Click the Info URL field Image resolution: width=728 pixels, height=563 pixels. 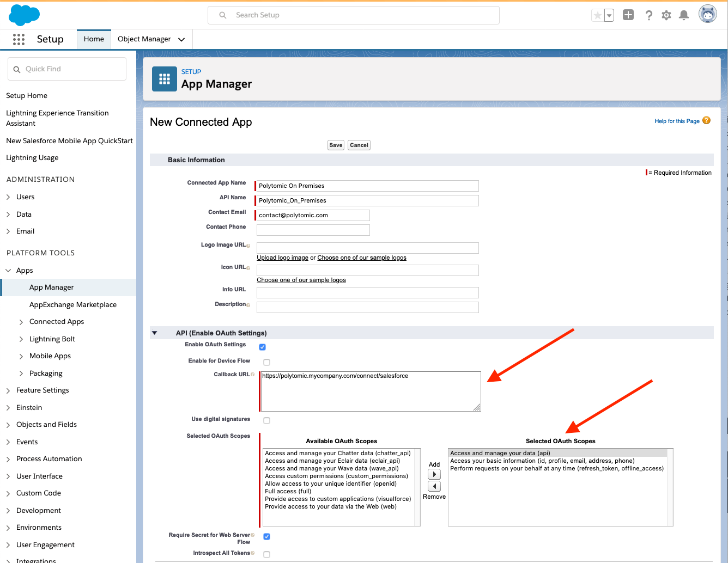click(x=368, y=292)
